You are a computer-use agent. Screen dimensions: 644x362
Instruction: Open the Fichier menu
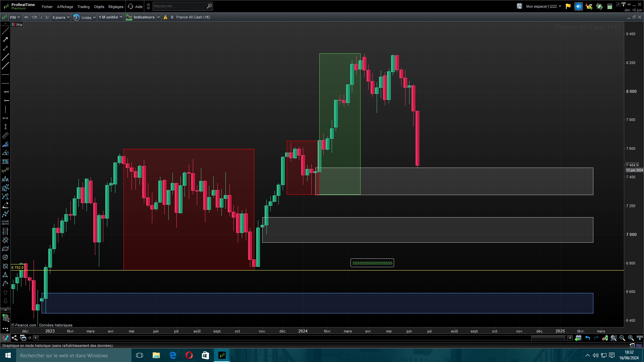pyautogui.click(x=47, y=7)
